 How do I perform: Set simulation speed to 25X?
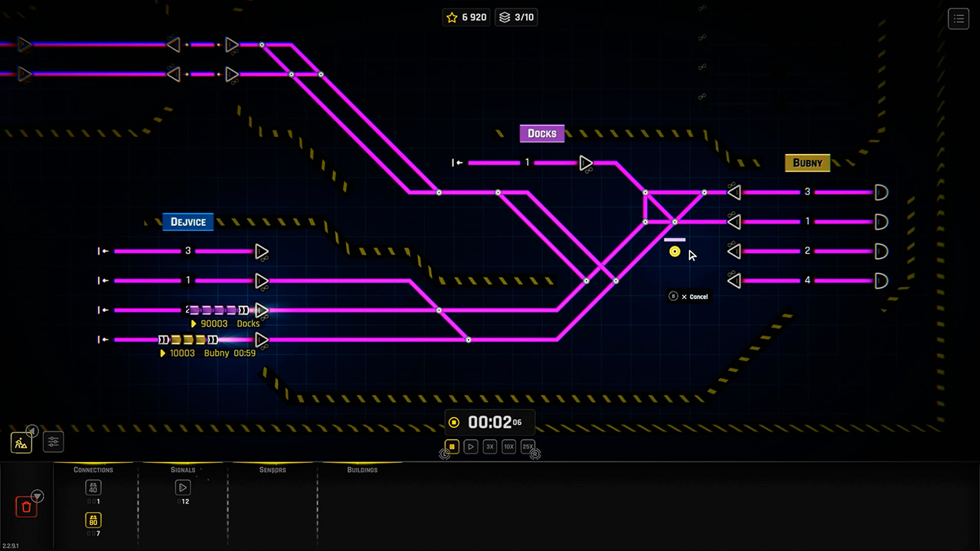pos(528,446)
